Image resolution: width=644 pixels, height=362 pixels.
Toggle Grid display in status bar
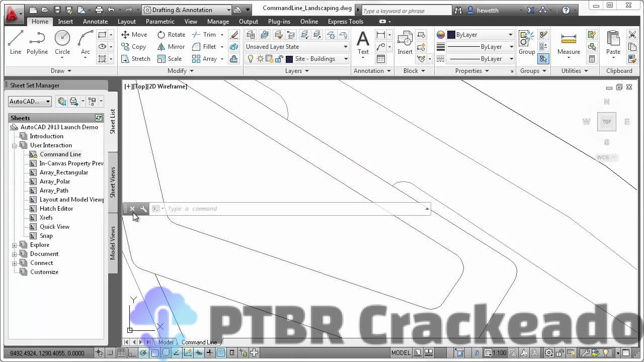click(x=121, y=353)
